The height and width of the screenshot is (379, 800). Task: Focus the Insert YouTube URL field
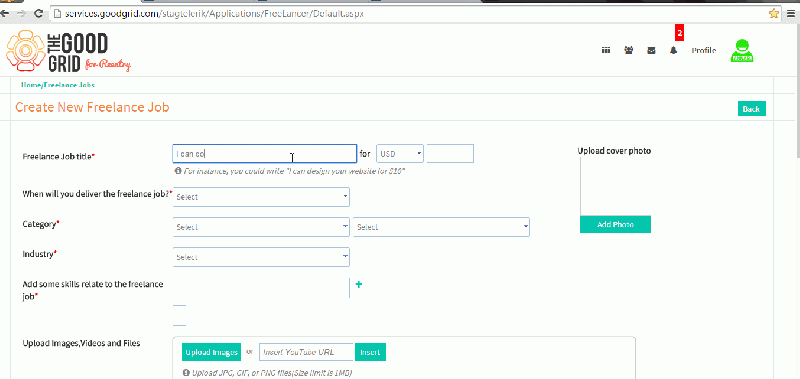coord(307,352)
